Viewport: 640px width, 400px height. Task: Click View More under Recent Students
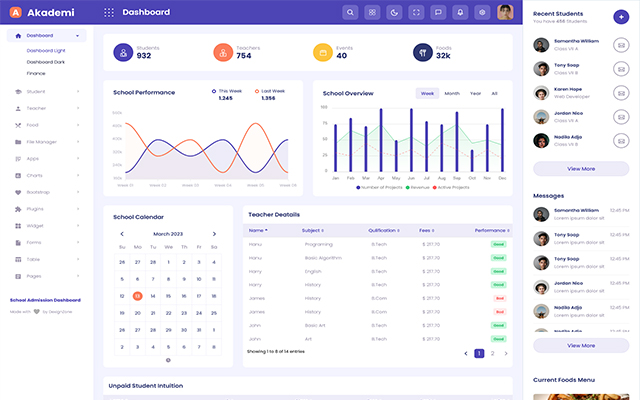point(581,169)
